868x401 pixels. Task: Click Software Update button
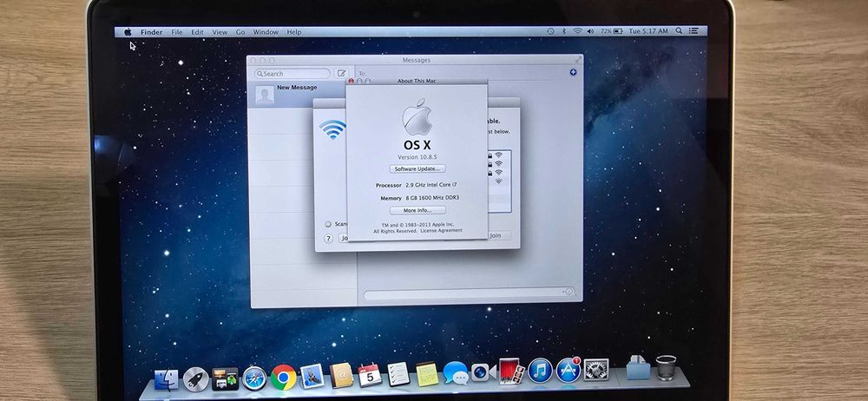pos(418,168)
